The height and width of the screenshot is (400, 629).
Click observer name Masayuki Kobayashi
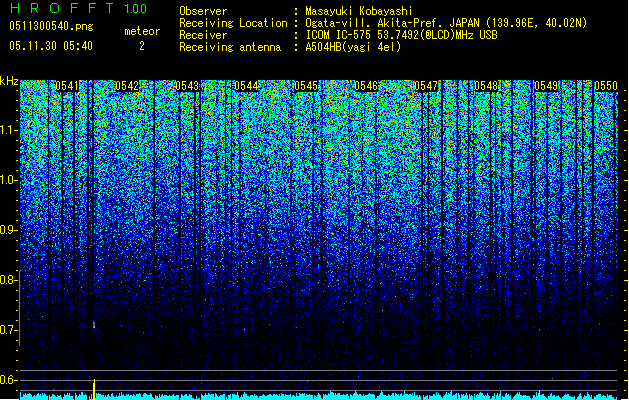tap(359, 11)
